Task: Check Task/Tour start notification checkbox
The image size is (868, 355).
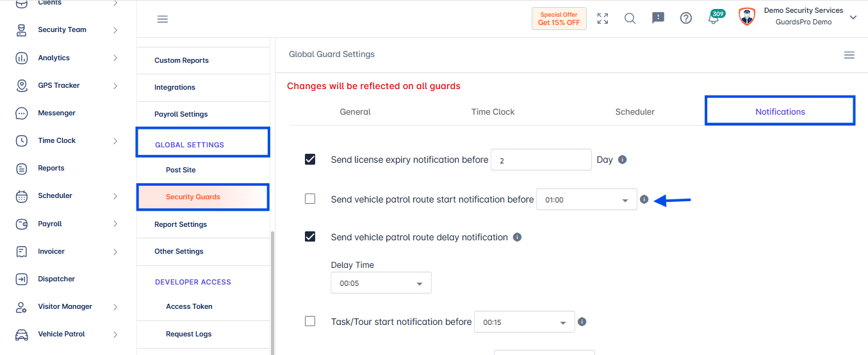Action: tap(310, 322)
